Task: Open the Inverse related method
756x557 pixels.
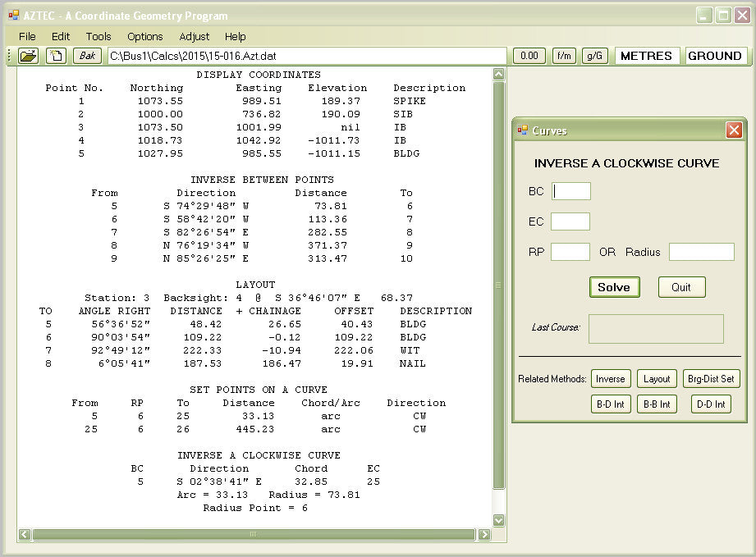Action: [x=610, y=379]
